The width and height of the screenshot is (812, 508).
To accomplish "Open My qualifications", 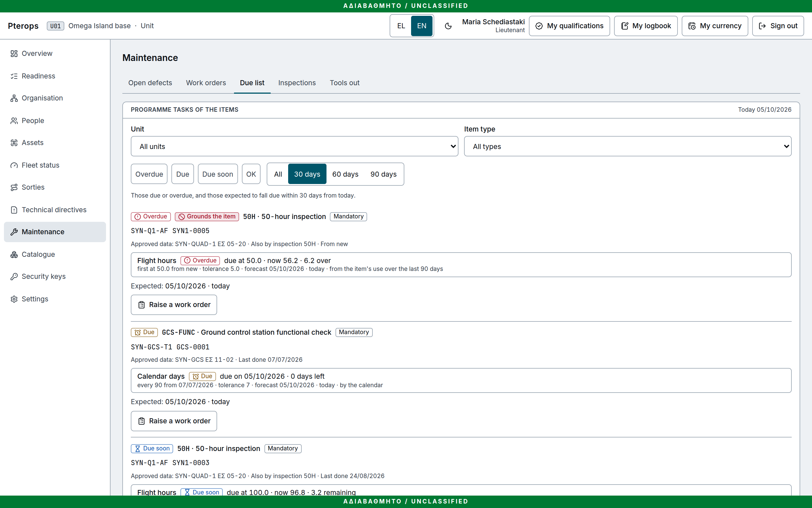I will [570, 26].
